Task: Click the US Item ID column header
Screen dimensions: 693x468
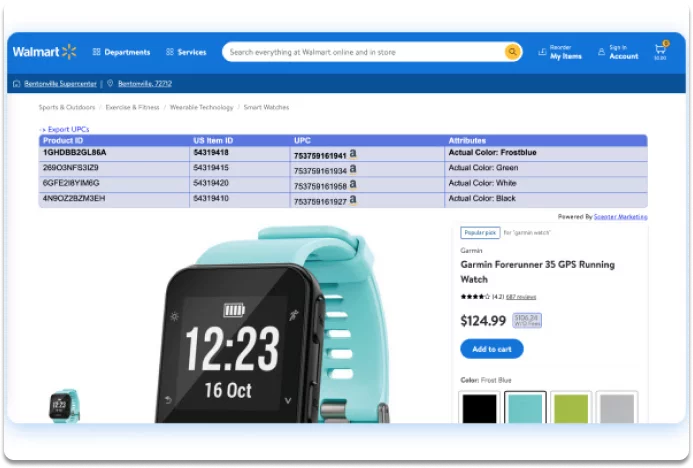Action: (213, 141)
